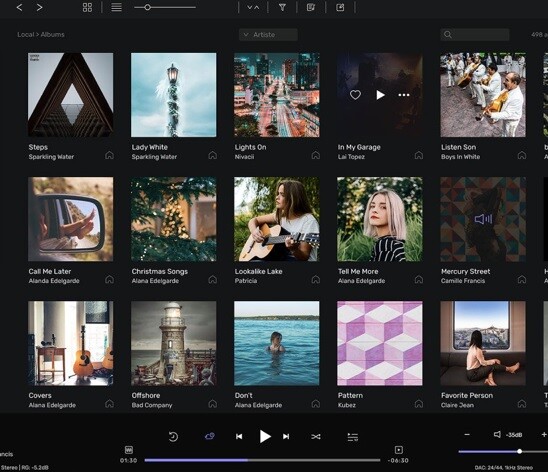Click the now-playing speaker on Mercury Street
The height and width of the screenshot is (472, 548).
pyautogui.click(x=483, y=219)
